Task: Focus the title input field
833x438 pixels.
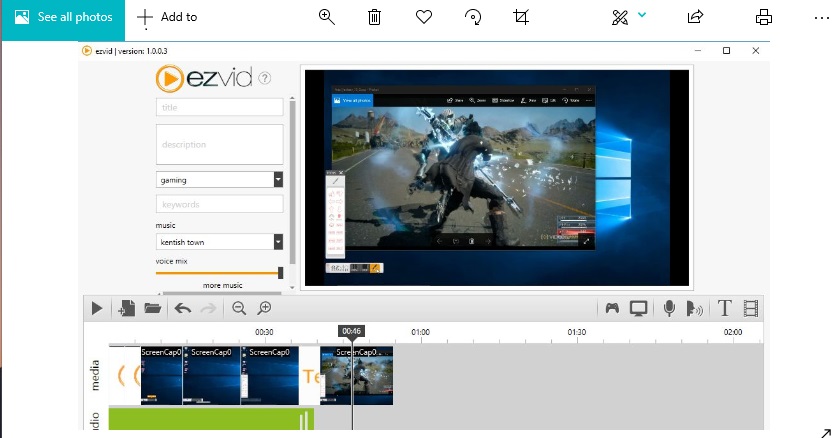Action: pyautogui.click(x=219, y=107)
